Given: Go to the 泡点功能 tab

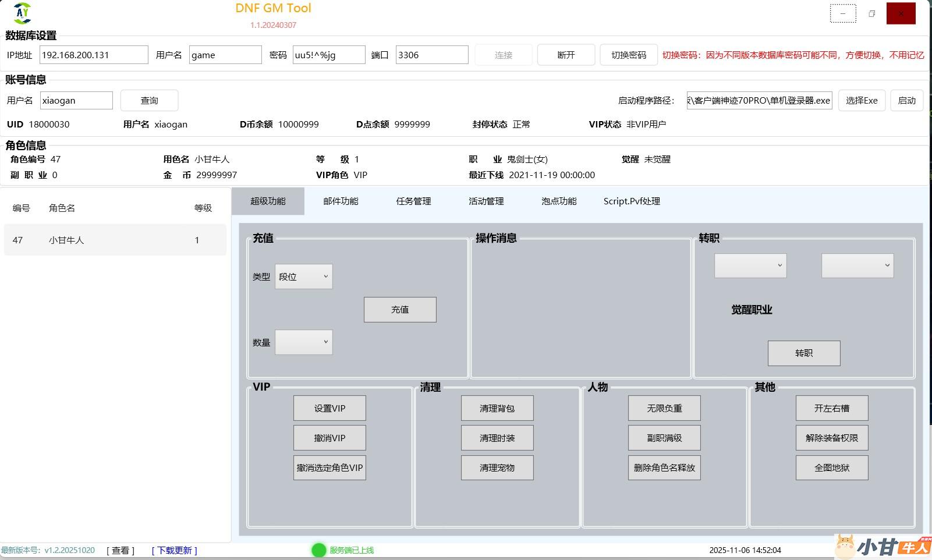Looking at the screenshot, I should 559,201.
